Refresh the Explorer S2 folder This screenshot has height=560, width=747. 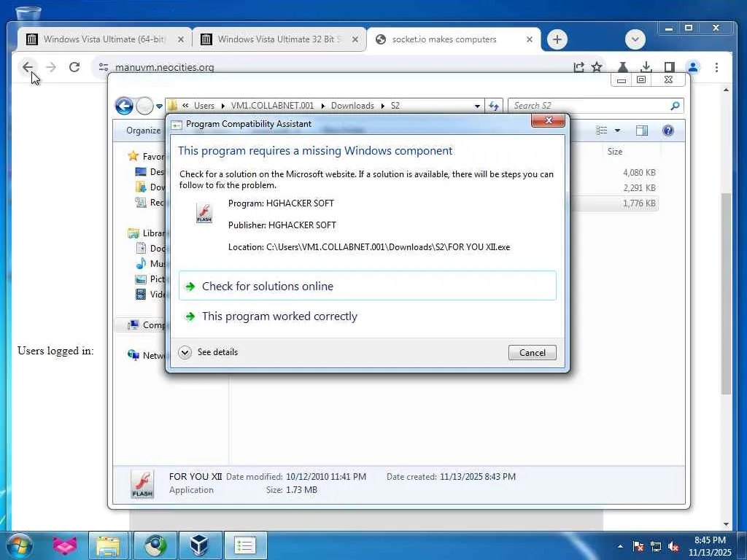click(x=494, y=106)
